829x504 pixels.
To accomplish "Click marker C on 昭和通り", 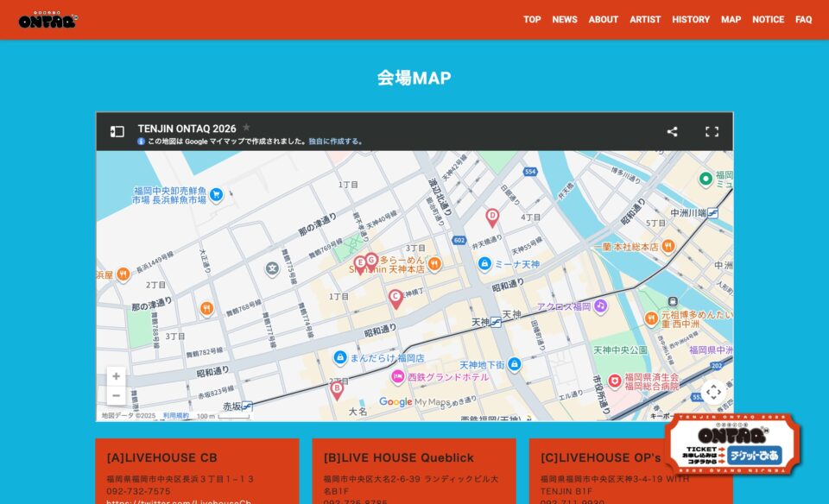I will tap(396, 298).
